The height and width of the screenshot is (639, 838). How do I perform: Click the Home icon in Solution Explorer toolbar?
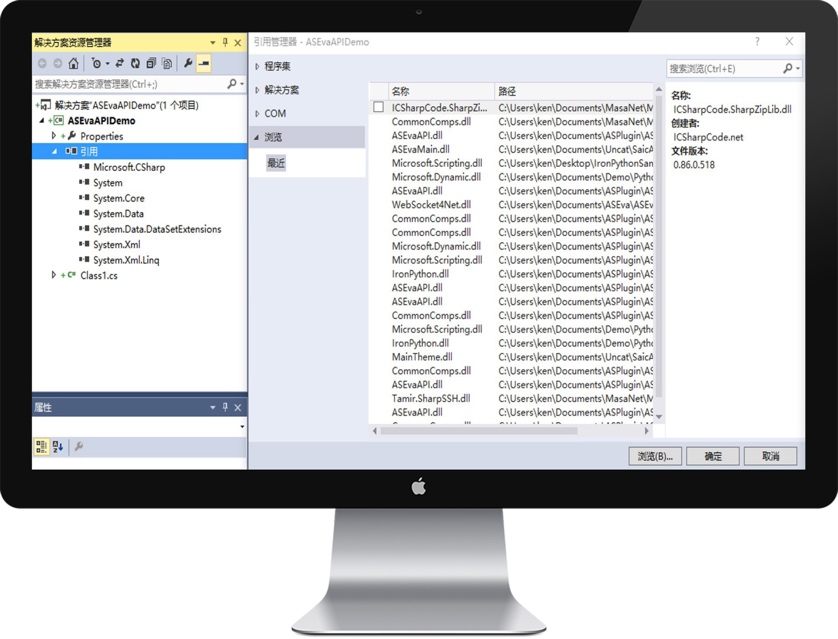[73, 64]
